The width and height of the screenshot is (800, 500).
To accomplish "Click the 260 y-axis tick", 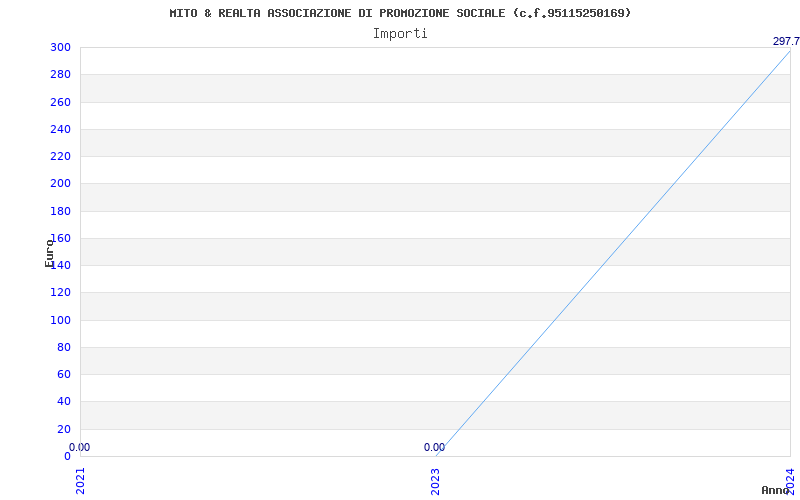I will pyautogui.click(x=60, y=102).
